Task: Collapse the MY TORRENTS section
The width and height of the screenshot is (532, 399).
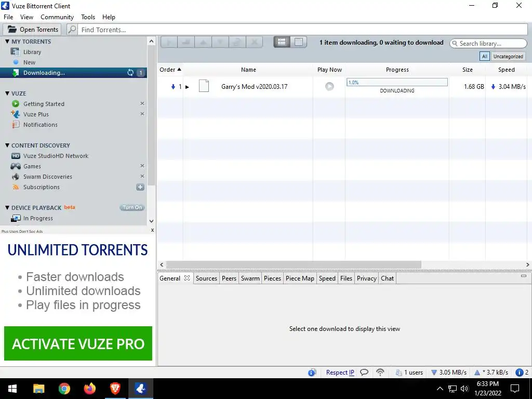Action: [7, 42]
